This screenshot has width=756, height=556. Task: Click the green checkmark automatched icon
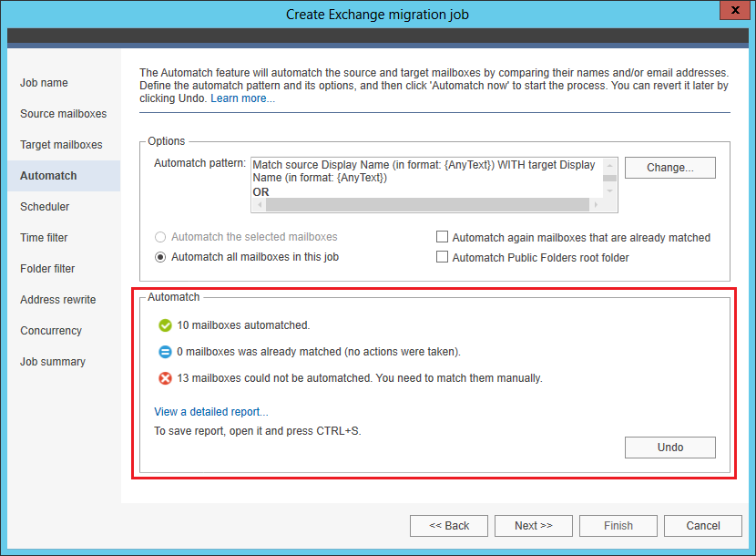[165, 325]
